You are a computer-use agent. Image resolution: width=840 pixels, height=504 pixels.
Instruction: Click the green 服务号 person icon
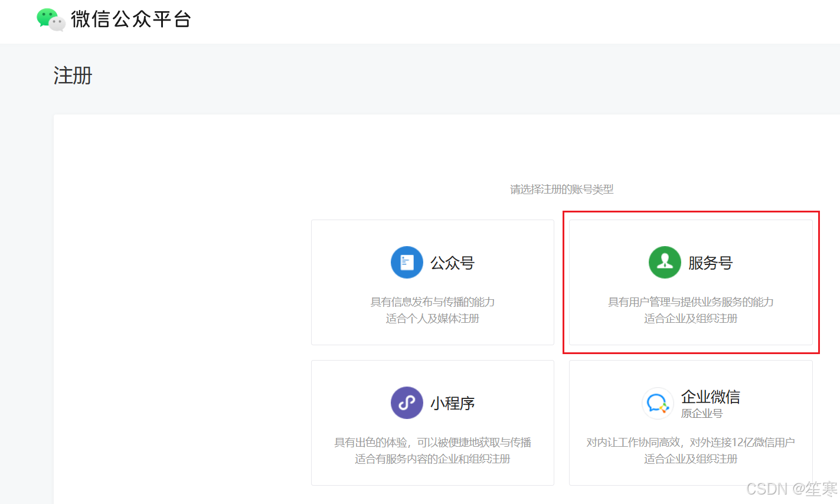665,262
